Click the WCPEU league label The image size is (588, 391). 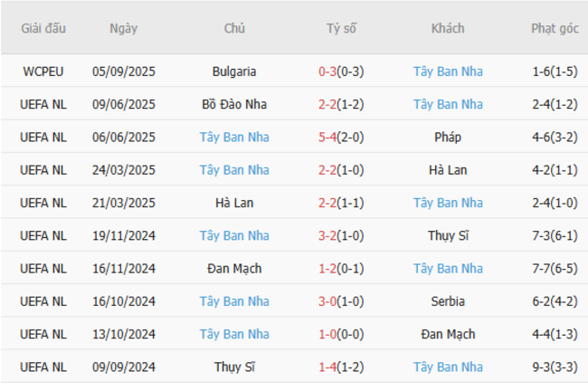[x=44, y=72]
